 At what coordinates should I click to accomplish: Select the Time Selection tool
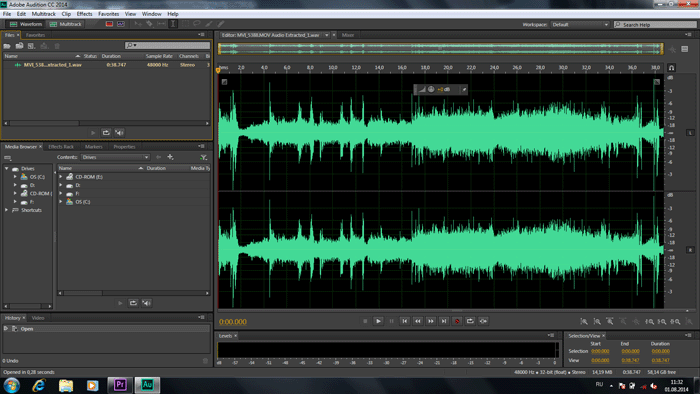(x=173, y=24)
